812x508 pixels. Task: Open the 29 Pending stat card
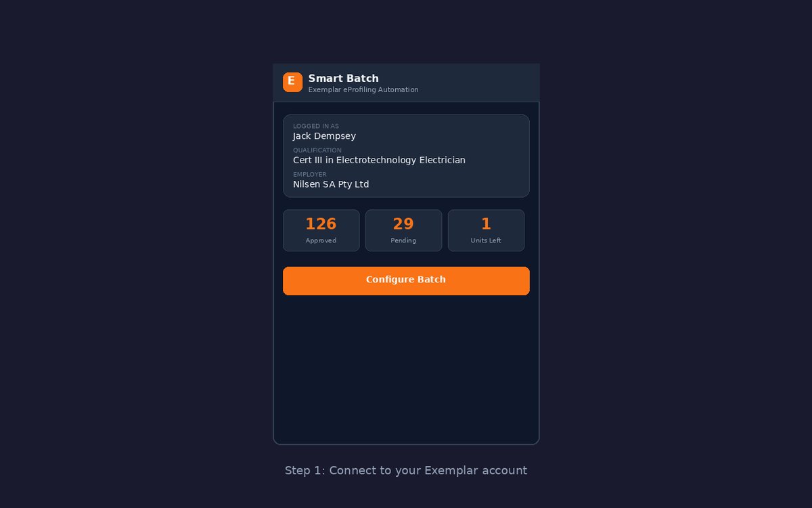403,230
